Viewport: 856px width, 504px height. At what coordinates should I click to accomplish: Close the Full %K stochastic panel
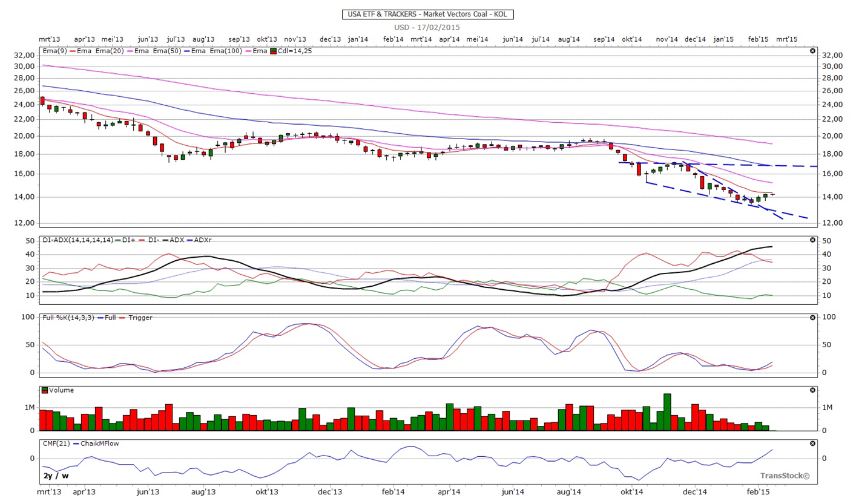coord(812,318)
